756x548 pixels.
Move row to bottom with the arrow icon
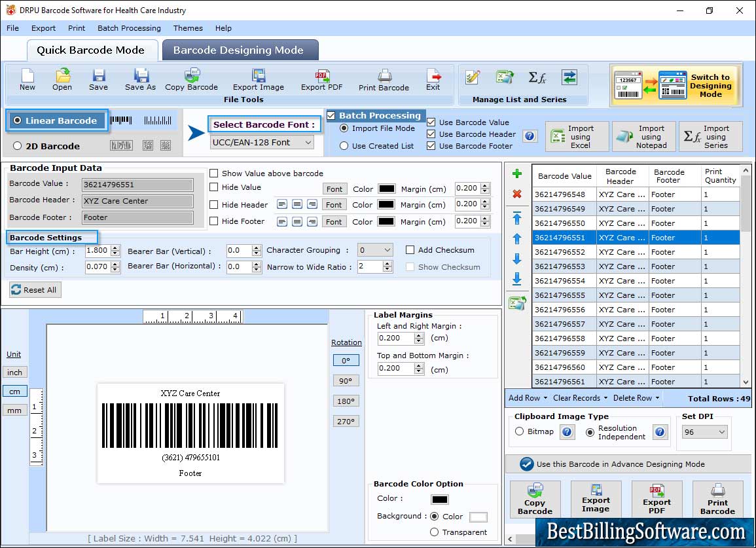pos(517,279)
